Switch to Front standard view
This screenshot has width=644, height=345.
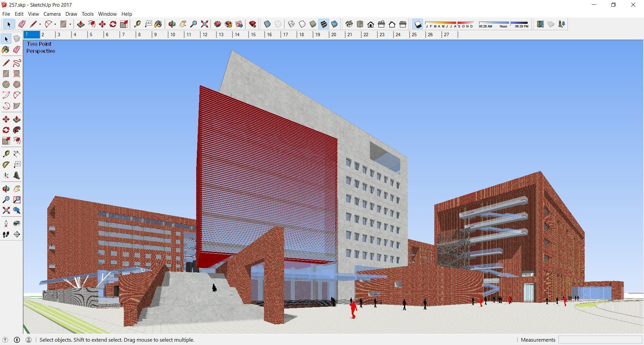pos(371,24)
